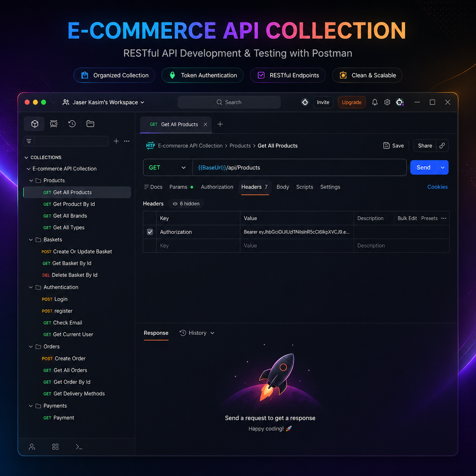Copy request link with chain icon
This screenshot has width=476, height=476.
(x=442, y=146)
